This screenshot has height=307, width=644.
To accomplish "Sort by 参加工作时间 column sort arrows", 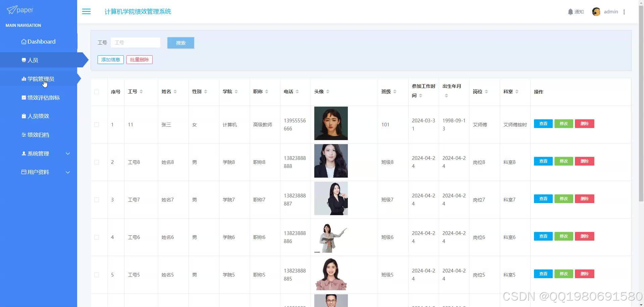I will coord(421,96).
